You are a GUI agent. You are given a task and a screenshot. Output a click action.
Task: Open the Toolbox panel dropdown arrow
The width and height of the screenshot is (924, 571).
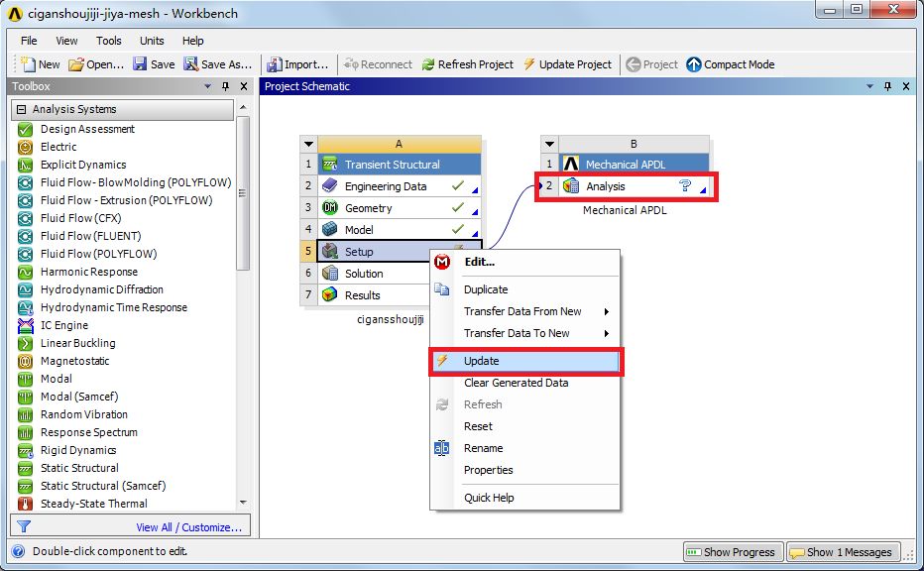click(207, 86)
